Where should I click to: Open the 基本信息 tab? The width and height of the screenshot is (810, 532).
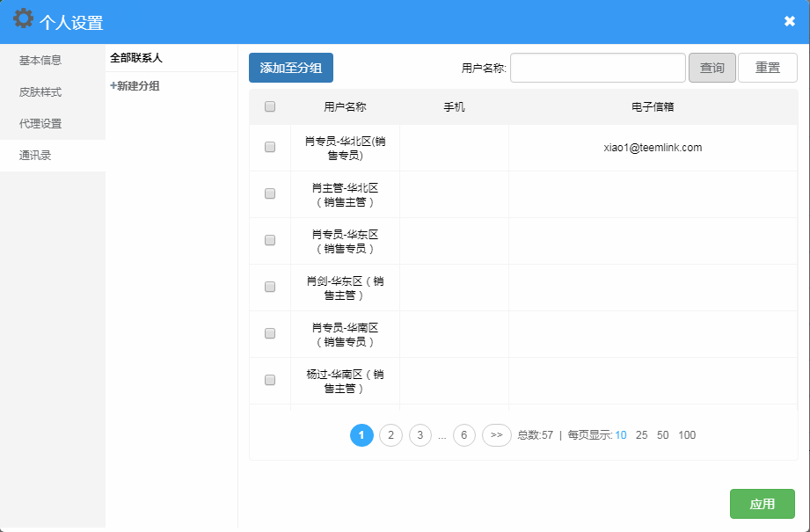(x=40, y=61)
